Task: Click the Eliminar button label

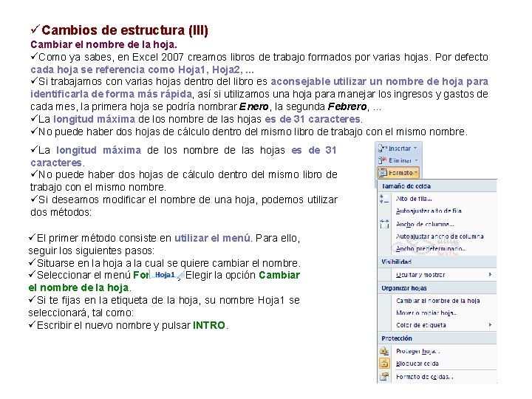Action: [x=400, y=160]
